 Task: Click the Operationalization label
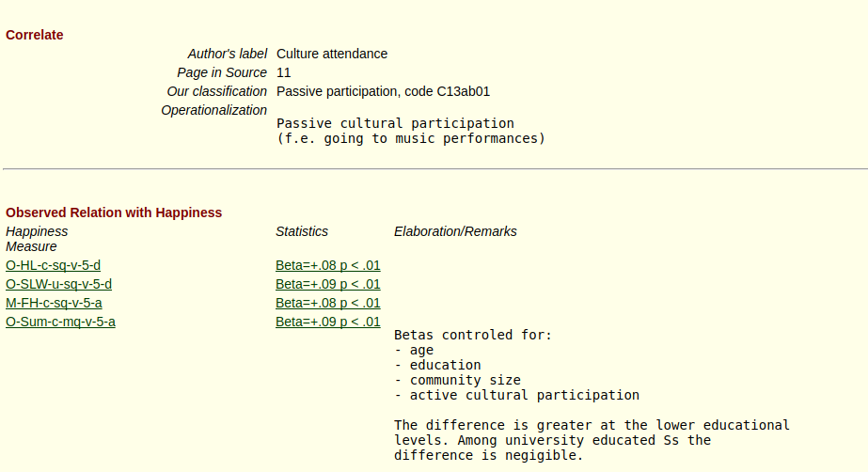click(x=213, y=110)
